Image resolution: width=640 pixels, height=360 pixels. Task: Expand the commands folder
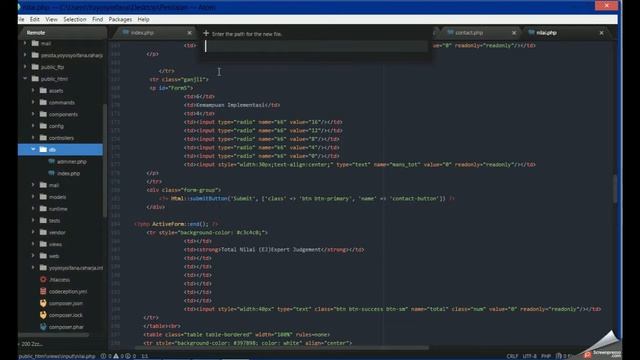pyautogui.click(x=33, y=102)
